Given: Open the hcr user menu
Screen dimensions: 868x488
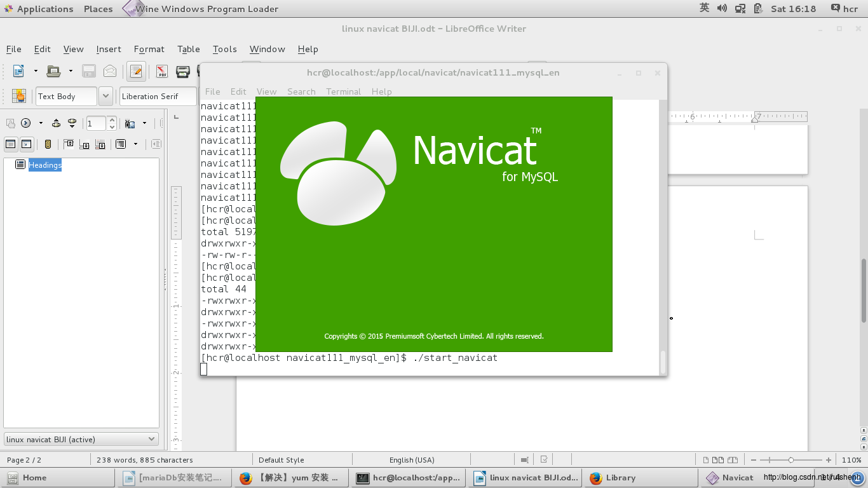Looking at the screenshot, I should point(844,9).
